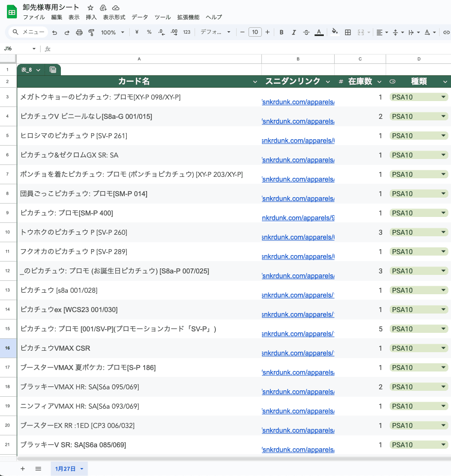The image size is (451, 476).
Task: Open the 拡張機能 menu
Action: pos(188,17)
